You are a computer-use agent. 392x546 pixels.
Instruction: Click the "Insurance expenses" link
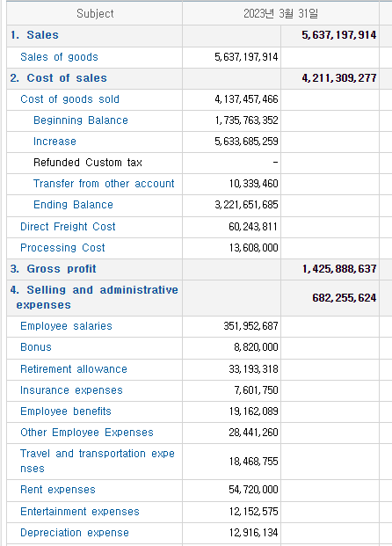[71, 390]
